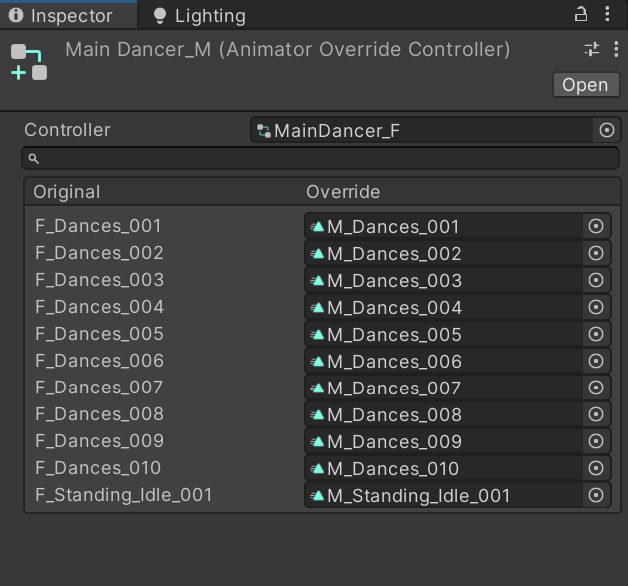This screenshot has height=586, width=628.
Task: Open preset selector sliders icon
Action: click(592, 49)
